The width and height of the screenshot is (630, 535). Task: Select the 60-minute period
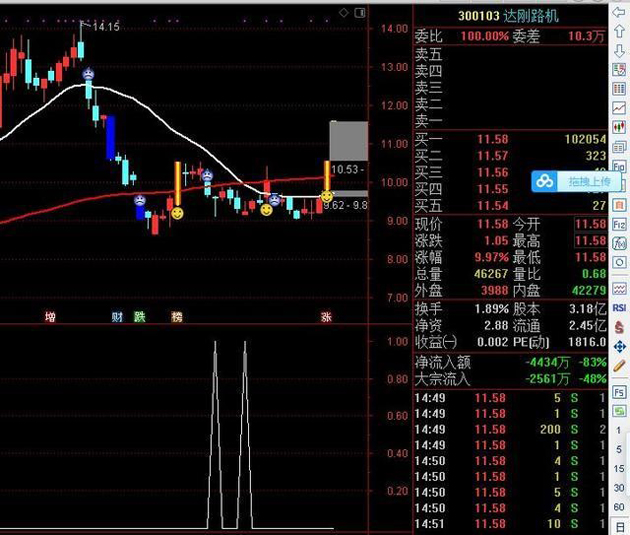[x=619, y=507]
